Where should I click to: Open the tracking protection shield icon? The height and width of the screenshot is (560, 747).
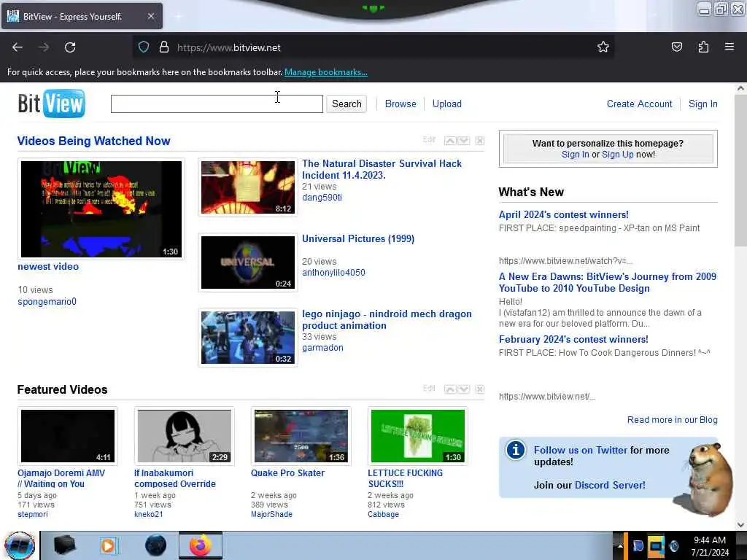(x=144, y=47)
